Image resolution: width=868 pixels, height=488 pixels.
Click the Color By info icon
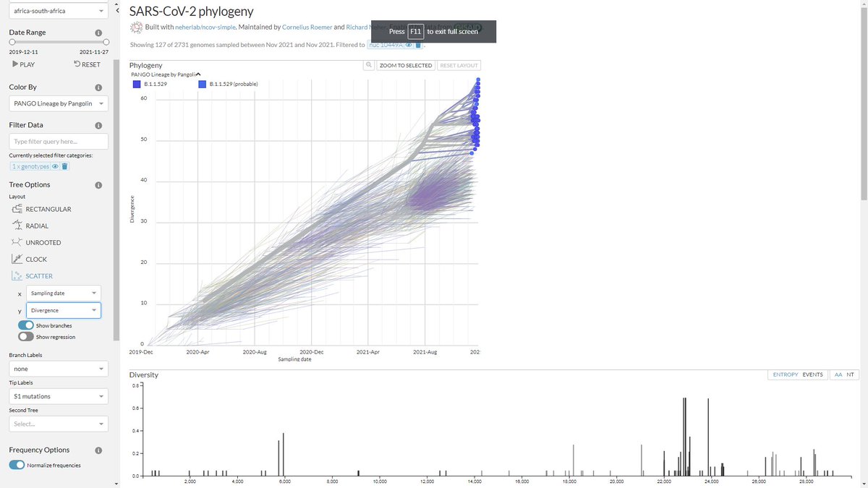(98, 87)
